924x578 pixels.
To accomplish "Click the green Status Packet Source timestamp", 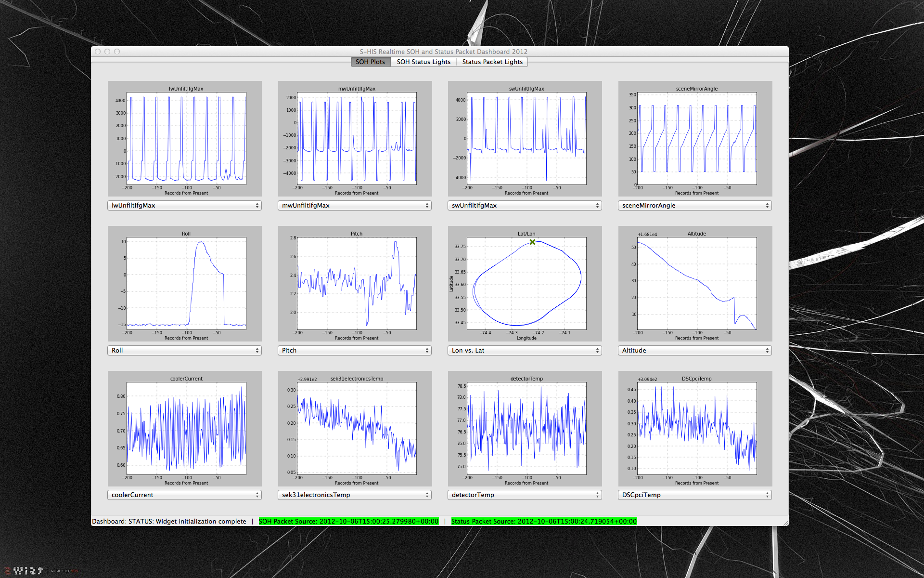I will [x=544, y=521].
